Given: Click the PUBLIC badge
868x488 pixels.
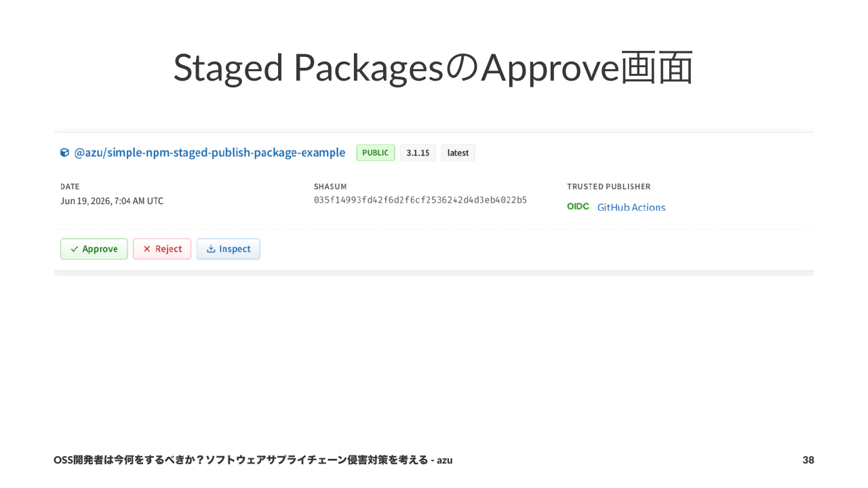Looking at the screenshot, I should tap(376, 152).
